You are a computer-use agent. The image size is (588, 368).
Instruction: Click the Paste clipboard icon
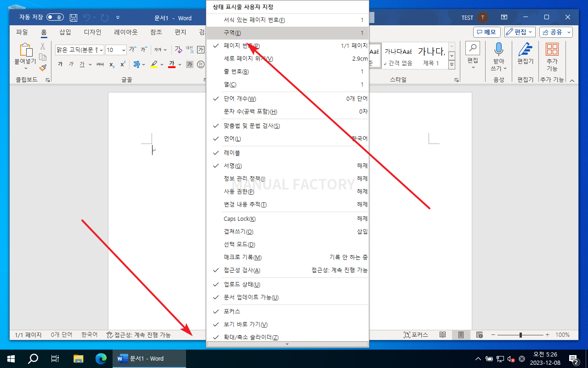[x=25, y=50]
